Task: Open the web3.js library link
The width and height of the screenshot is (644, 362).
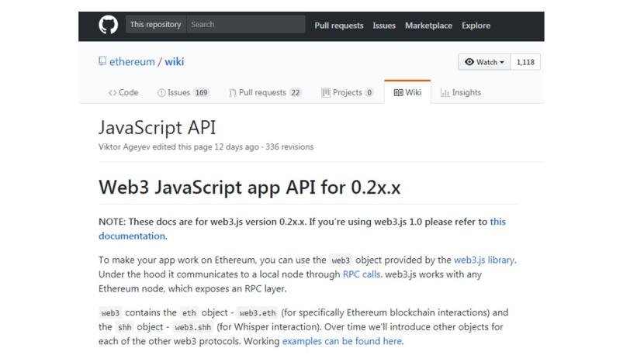Action: [483, 260]
